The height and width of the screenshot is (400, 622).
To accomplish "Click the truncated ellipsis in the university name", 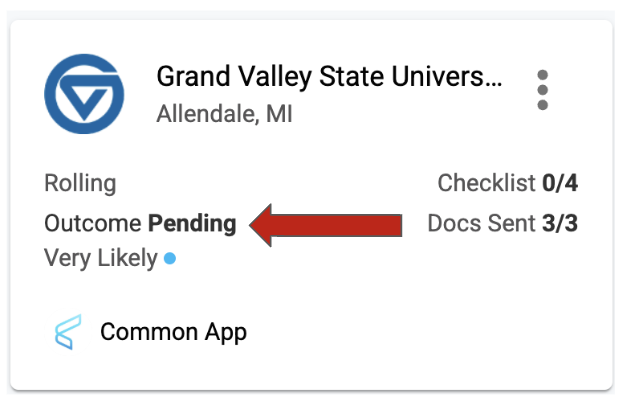I will [x=492, y=78].
